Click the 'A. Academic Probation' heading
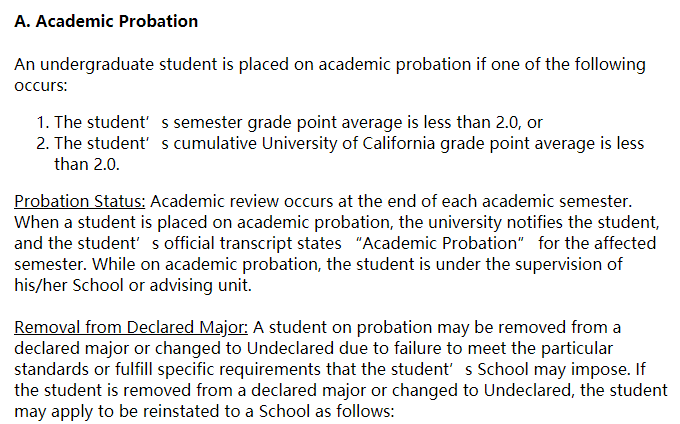Viewport: 680px width, 424px height. pos(106,21)
